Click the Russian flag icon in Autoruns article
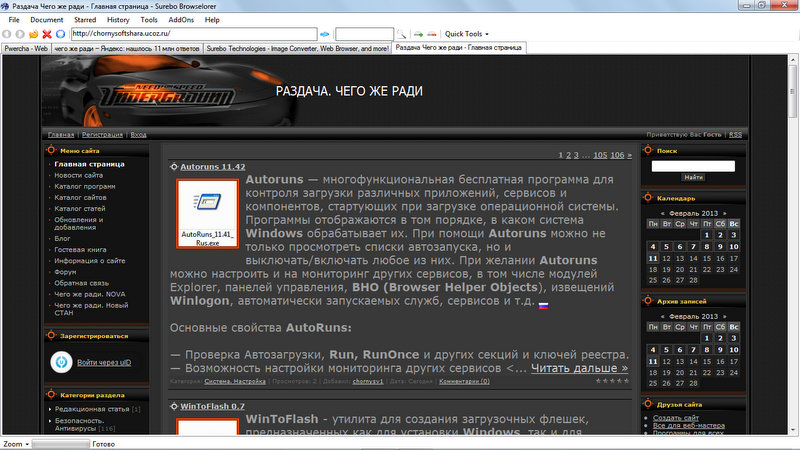 pos(543,306)
